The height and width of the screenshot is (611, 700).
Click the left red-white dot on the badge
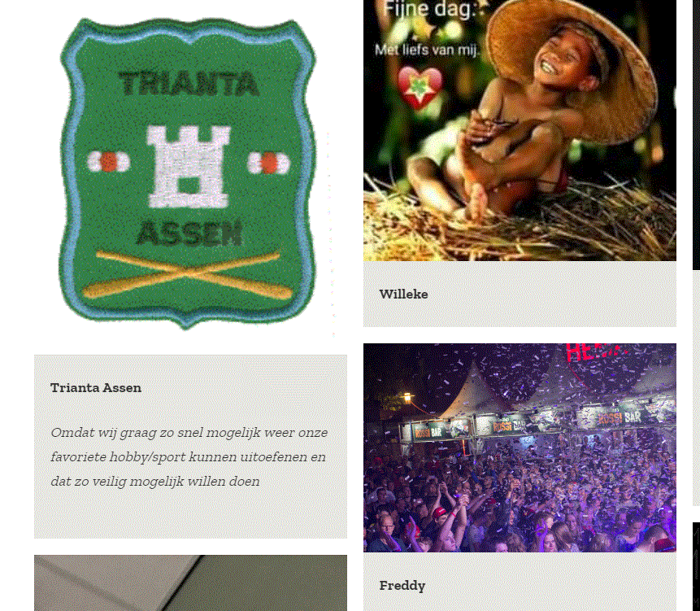click(x=108, y=162)
